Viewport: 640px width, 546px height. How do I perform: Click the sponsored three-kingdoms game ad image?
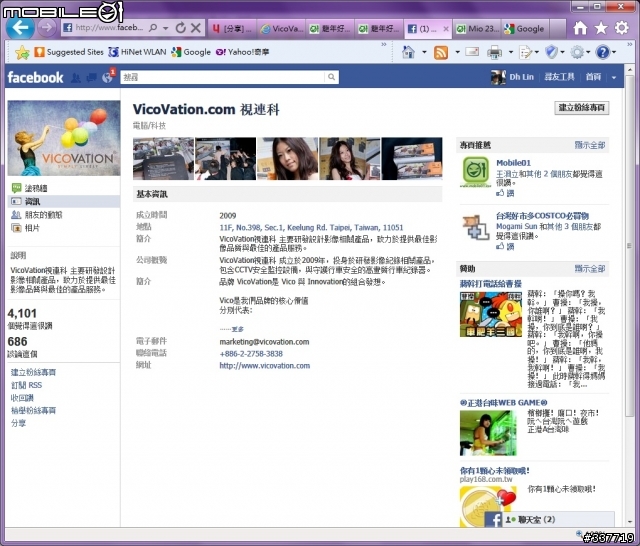[x=491, y=314]
